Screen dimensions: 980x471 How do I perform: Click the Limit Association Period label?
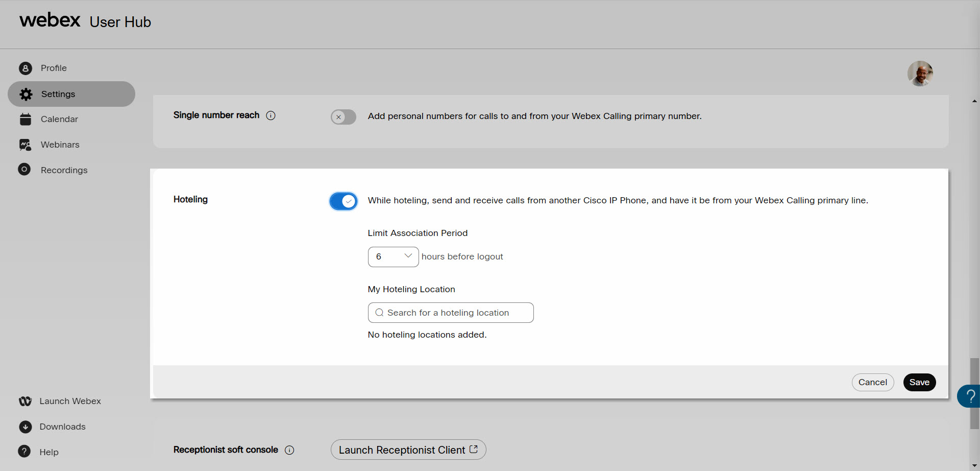point(418,233)
